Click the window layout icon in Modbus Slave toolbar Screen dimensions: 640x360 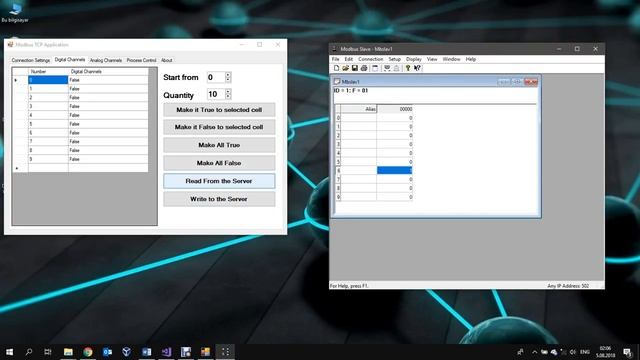click(375, 68)
